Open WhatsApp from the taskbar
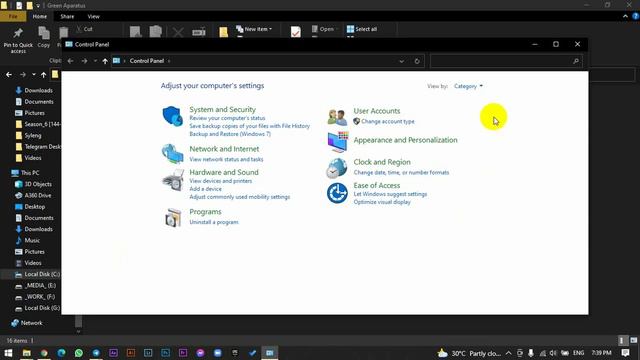 click(x=79, y=353)
